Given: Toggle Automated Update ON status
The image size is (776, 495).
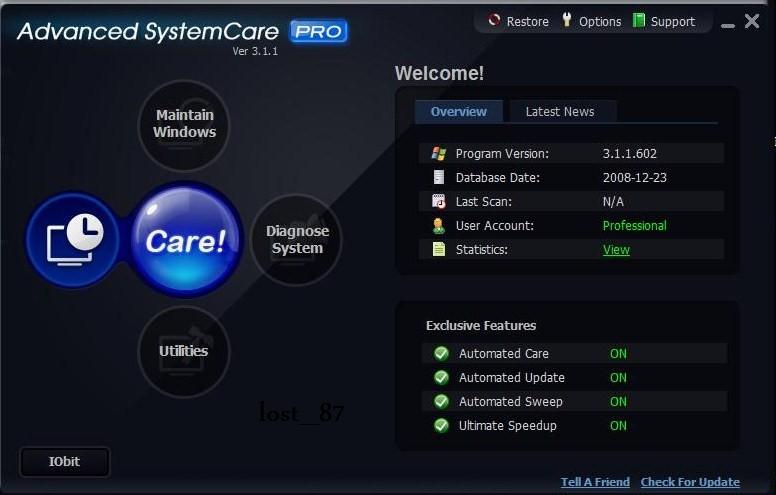Looking at the screenshot, I should tap(618, 378).
